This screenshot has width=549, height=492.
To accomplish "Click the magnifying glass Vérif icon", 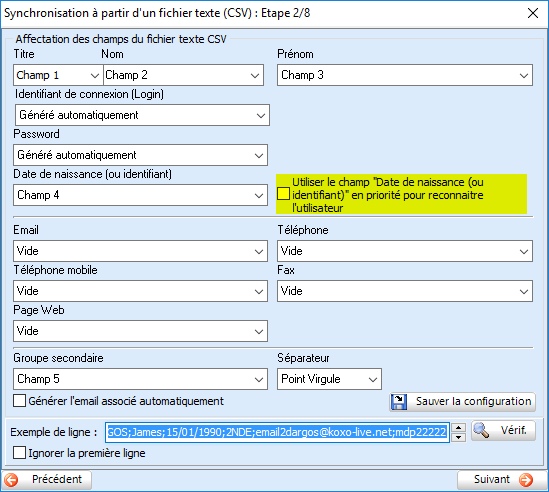I will click(481, 430).
